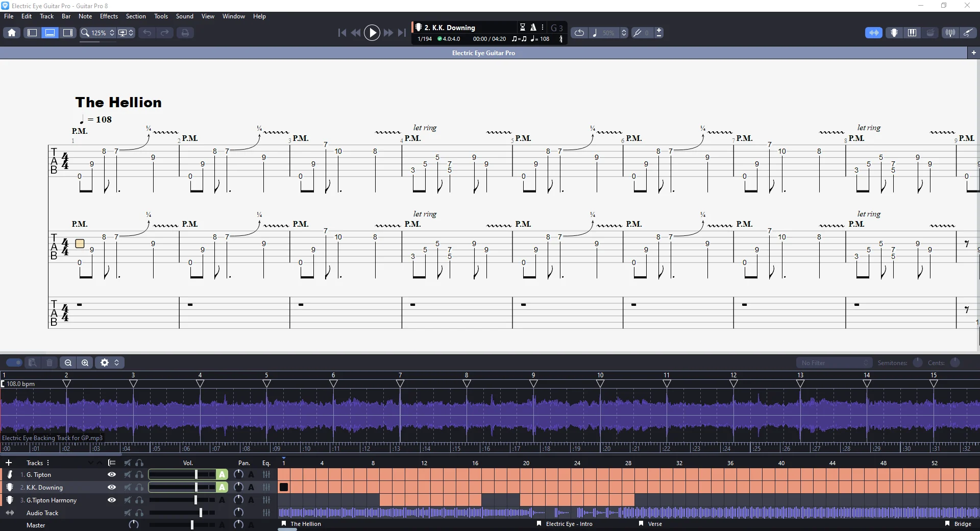Toggle the audio track sync switch

14,363
